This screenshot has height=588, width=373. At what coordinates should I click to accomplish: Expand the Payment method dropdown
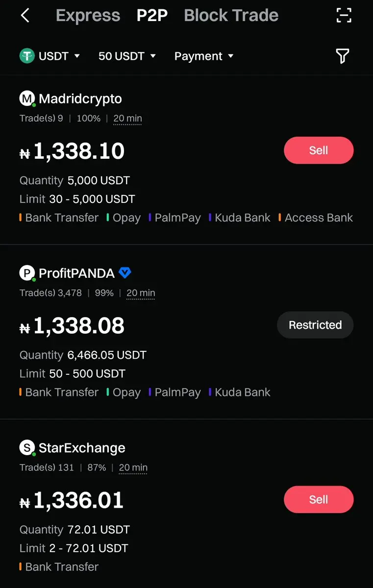pos(204,56)
